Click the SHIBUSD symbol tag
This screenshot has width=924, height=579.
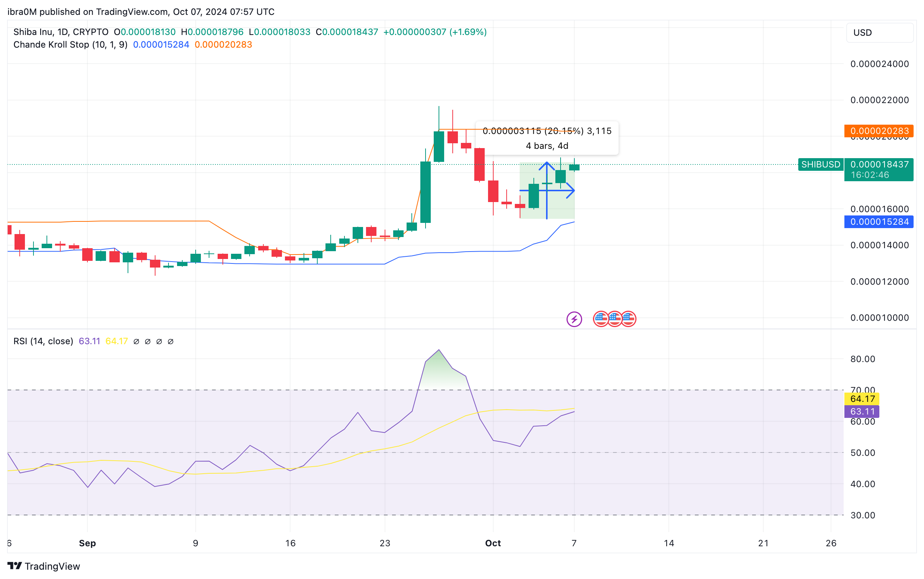[x=821, y=164]
